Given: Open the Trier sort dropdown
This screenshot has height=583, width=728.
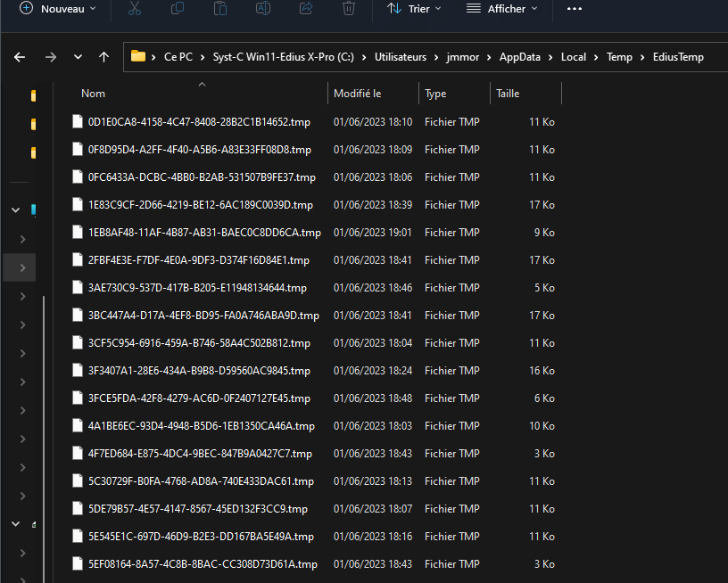Looking at the screenshot, I should 414,9.
